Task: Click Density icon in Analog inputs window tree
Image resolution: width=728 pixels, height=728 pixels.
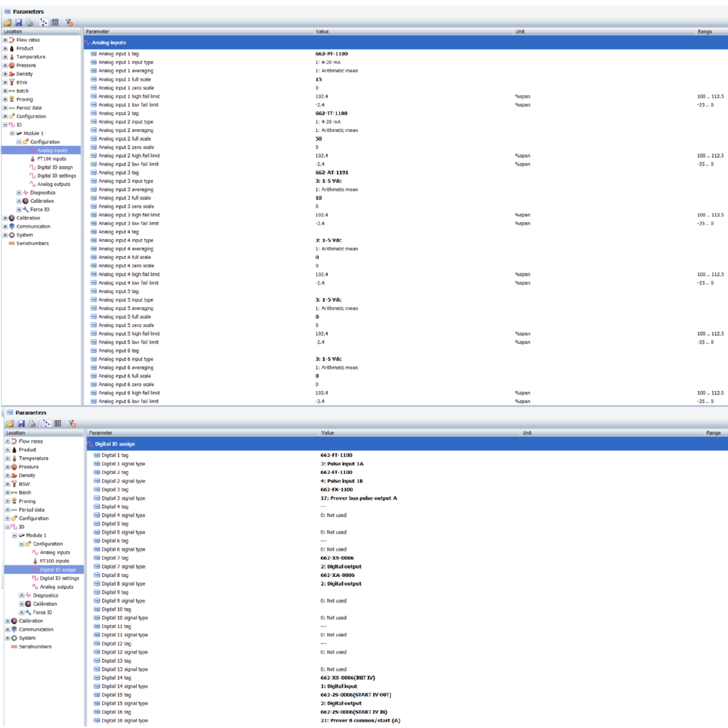Action: click(x=12, y=74)
